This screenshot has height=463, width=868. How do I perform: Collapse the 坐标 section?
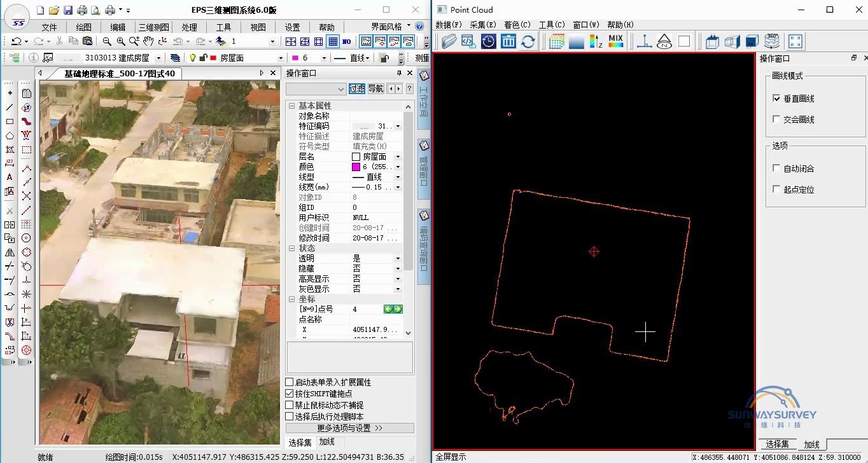click(291, 299)
